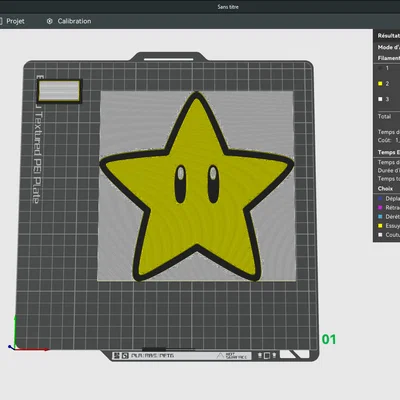400x400 pixels.
Task: Click the dark filament 1 swatch
Action: 380,68
